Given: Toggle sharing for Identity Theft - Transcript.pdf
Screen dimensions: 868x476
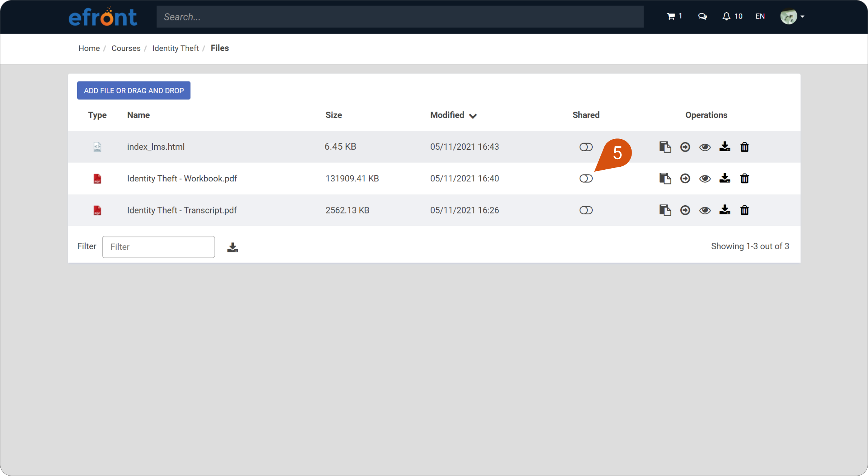Looking at the screenshot, I should [586, 210].
